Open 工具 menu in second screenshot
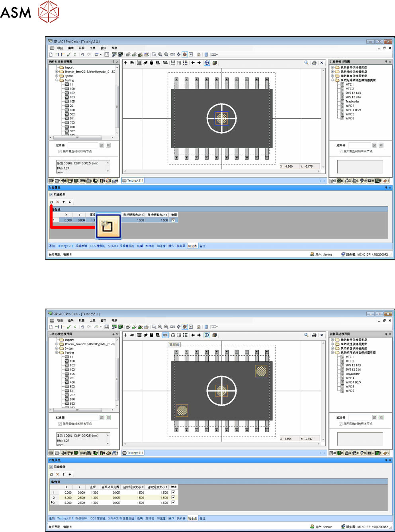Screen dimensions: 395x532 tap(92, 321)
